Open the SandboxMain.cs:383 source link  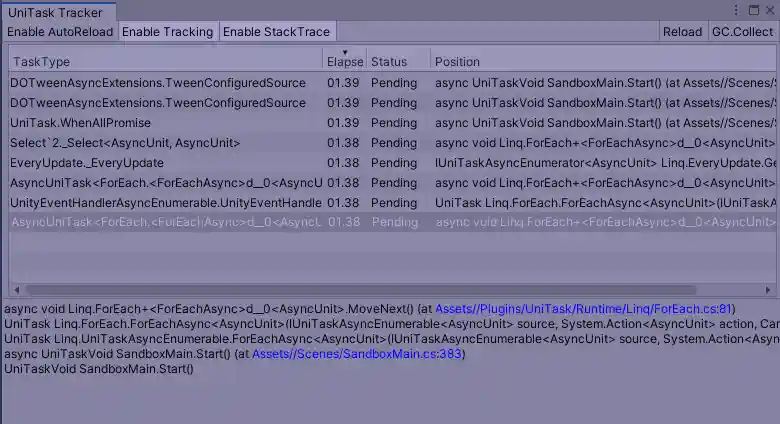(x=358, y=354)
